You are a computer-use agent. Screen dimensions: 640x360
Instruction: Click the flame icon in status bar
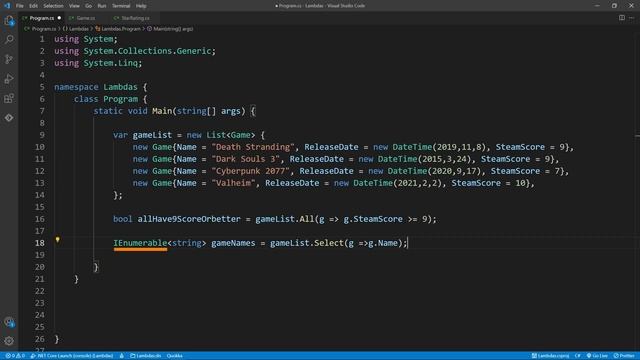point(122,356)
